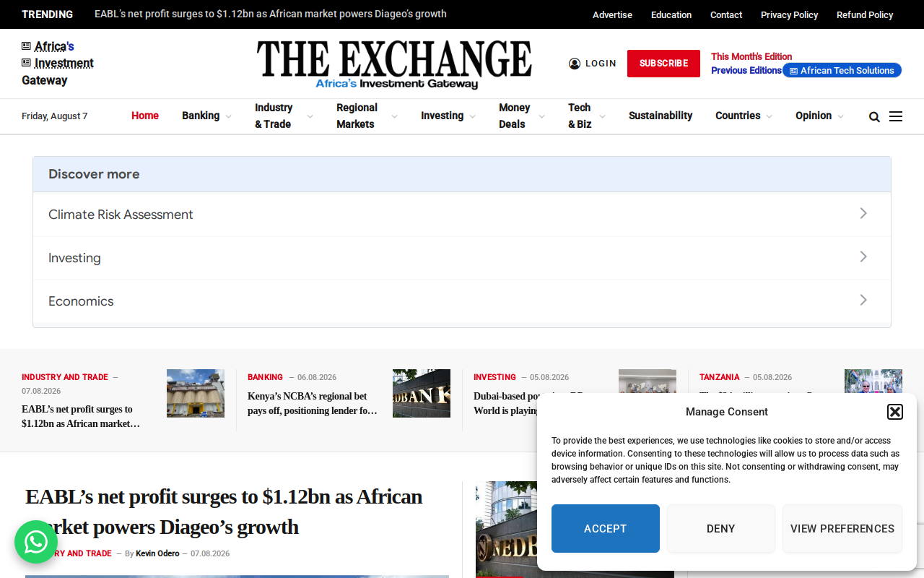Viewport: 924px width, 578px height.
Task: Close the Manage Consent dialog
Action: click(x=895, y=412)
